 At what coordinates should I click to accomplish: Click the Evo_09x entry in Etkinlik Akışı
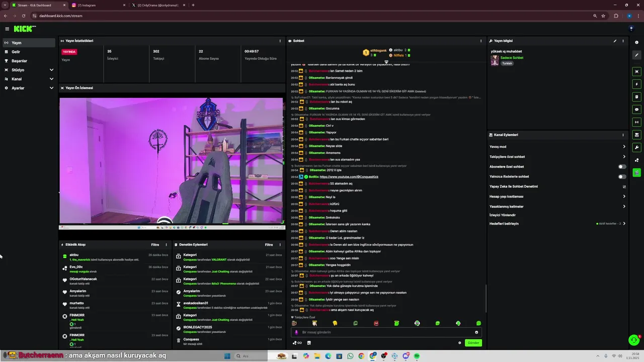click(x=115, y=269)
